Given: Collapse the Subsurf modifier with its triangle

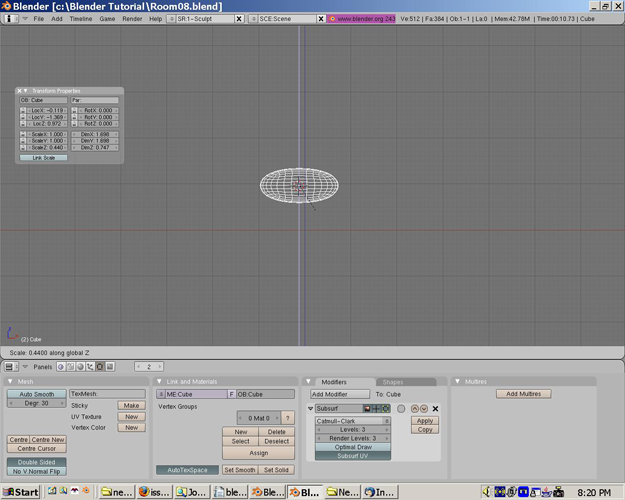Looking at the screenshot, I should click(x=311, y=409).
